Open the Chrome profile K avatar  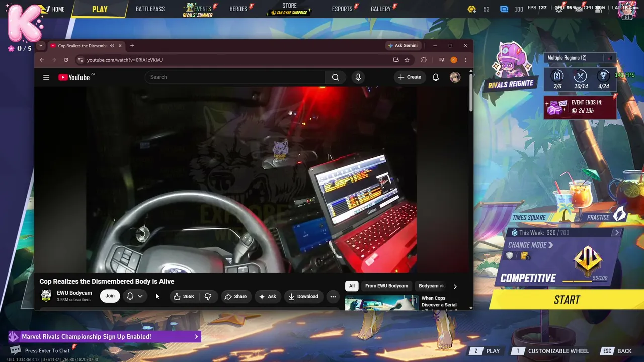pyautogui.click(x=454, y=60)
